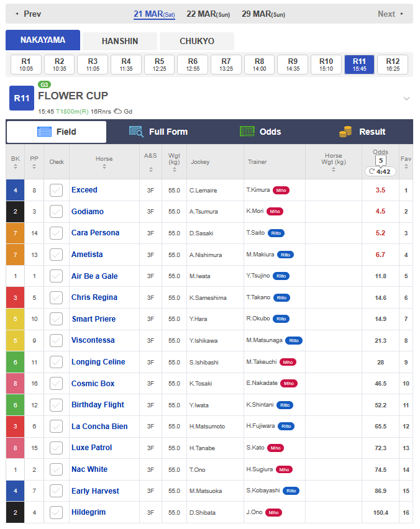Viewport: 420px width, 529px height.
Task: Sort table by BK column arrows
Action: 16,166
